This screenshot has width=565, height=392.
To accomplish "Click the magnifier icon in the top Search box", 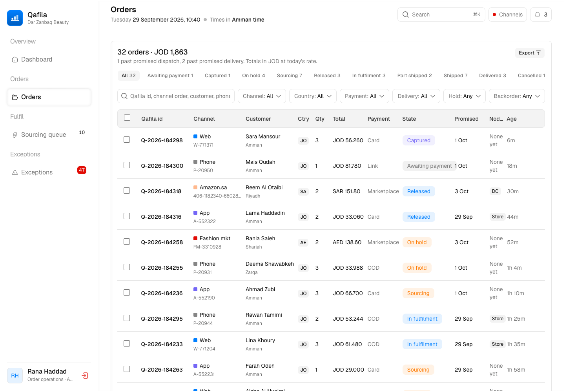I will tap(406, 15).
